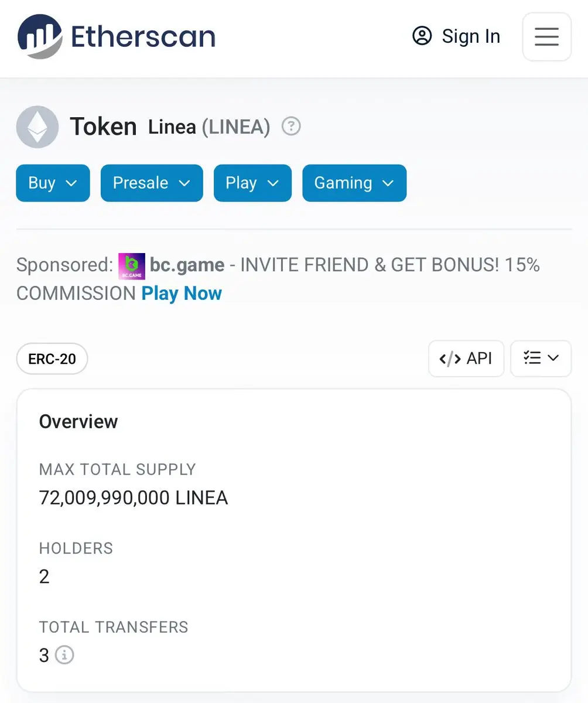Click the bc.game sponsor name link
Image resolution: width=588 pixels, height=703 pixels.
[x=187, y=265]
